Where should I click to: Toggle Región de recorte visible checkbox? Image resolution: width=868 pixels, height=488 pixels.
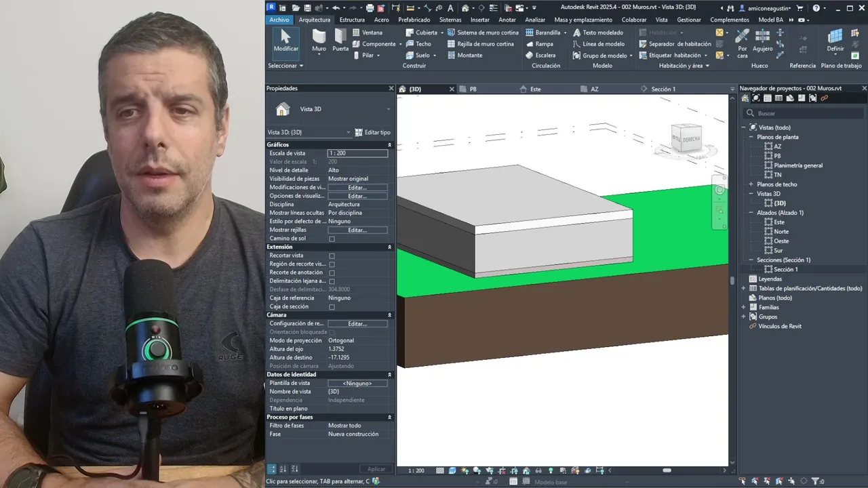(332, 264)
